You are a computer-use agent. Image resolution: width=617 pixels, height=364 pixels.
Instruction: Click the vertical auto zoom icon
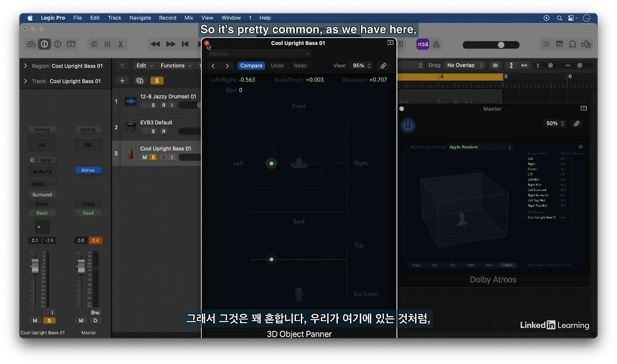tap(511, 65)
